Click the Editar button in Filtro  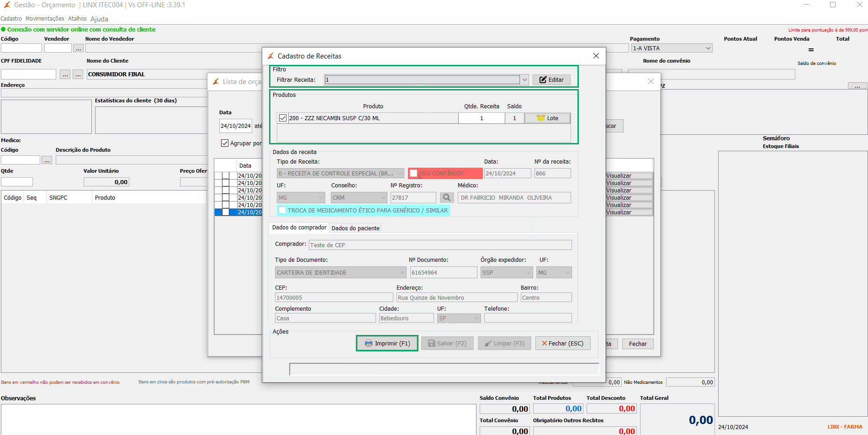(551, 80)
